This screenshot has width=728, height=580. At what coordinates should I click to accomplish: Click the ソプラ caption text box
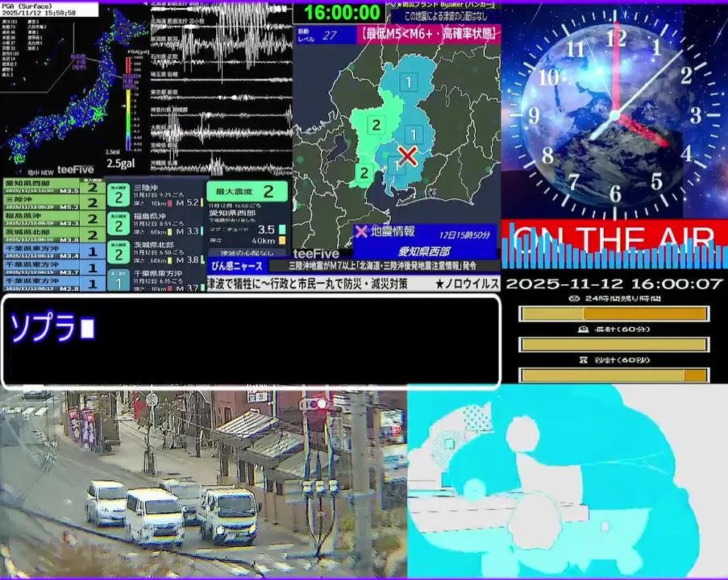click(x=251, y=341)
